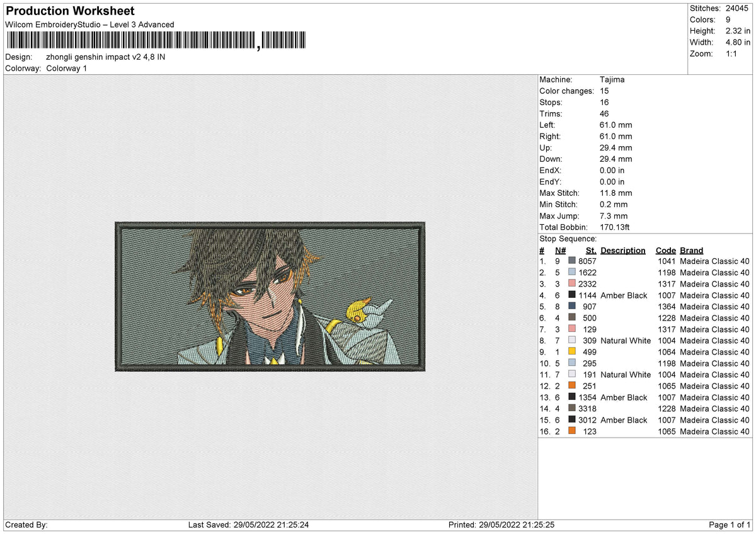The height and width of the screenshot is (534, 756).
Task: Click stitch count '1622' in stop row 2
Action: [x=587, y=273]
